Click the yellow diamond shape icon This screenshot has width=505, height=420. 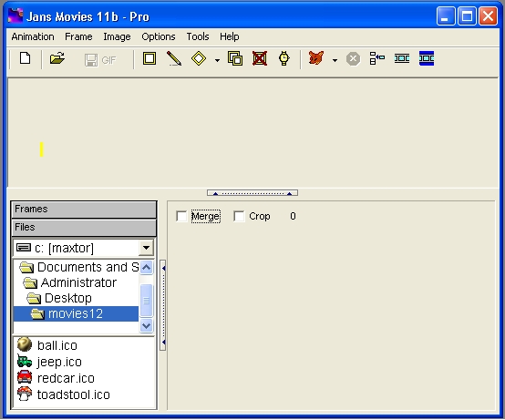click(199, 58)
